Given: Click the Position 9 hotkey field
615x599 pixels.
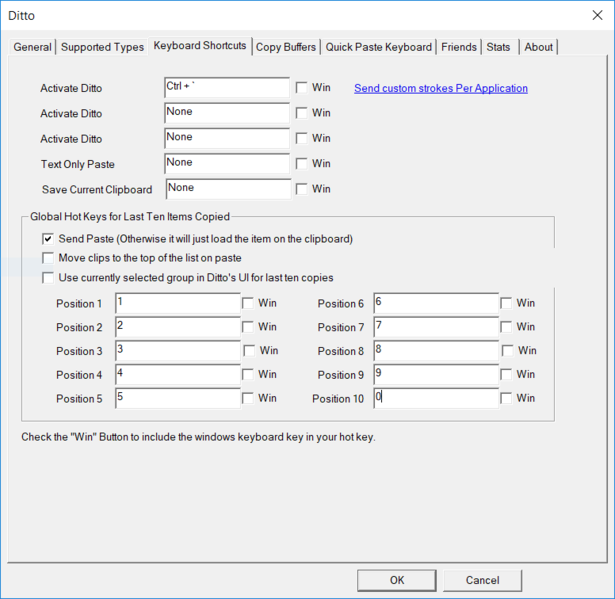Looking at the screenshot, I should click(x=436, y=375).
